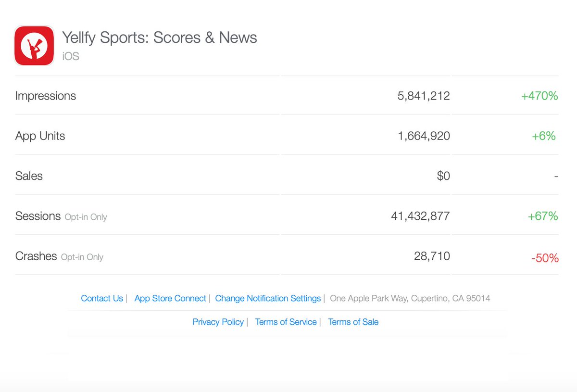
Task: Click the App Units value 1,664,920
Action: 424,136
